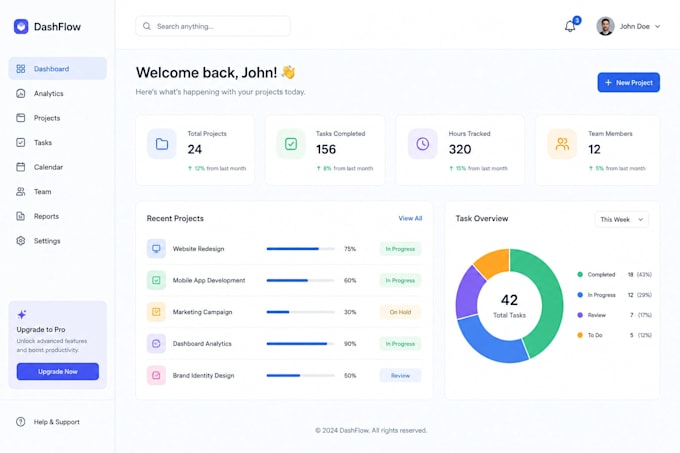Click the Calendar icon in sidebar
The width and height of the screenshot is (680, 453).
(x=20, y=167)
